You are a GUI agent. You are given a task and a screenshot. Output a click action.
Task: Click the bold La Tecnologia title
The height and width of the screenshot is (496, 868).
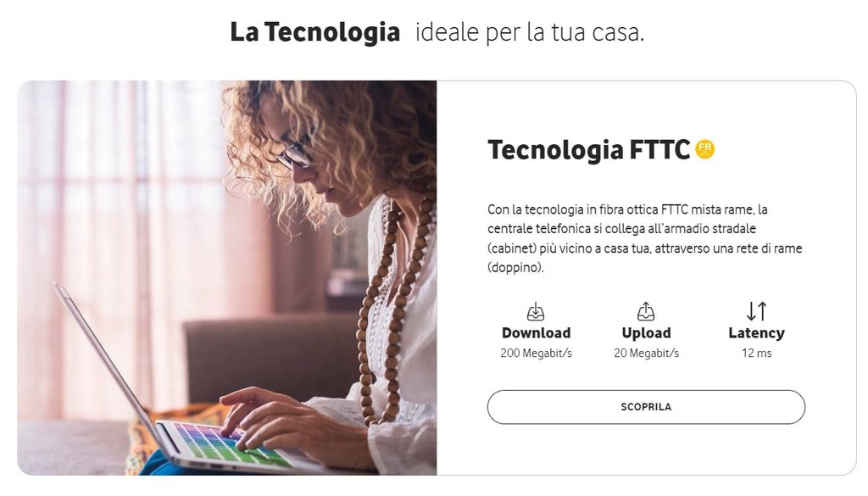click(315, 31)
